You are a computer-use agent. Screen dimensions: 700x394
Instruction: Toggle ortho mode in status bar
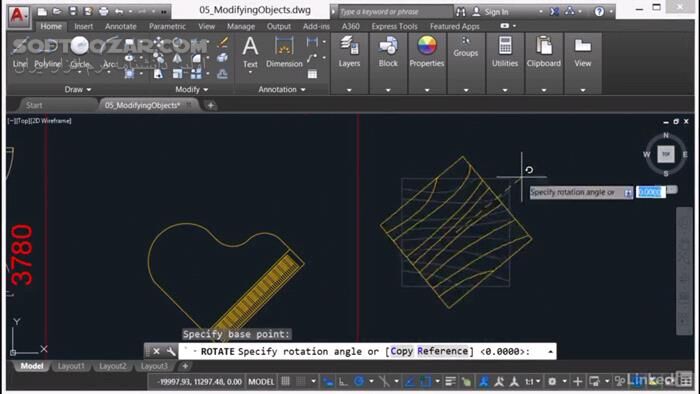point(343,382)
